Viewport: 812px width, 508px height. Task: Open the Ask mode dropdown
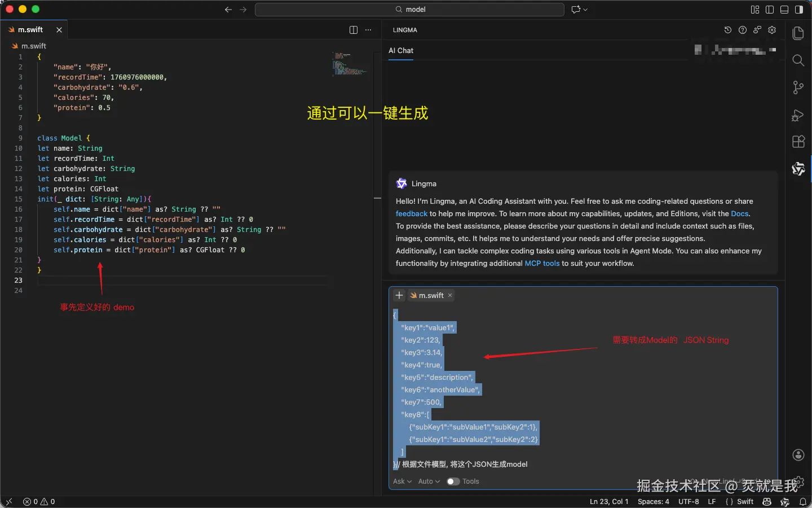pyautogui.click(x=402, y=481)
